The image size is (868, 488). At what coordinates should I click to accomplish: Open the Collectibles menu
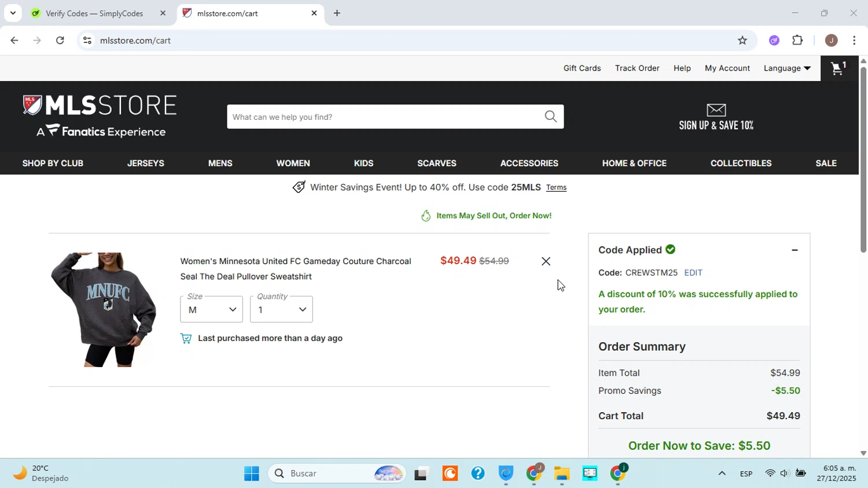pos(741,163)
